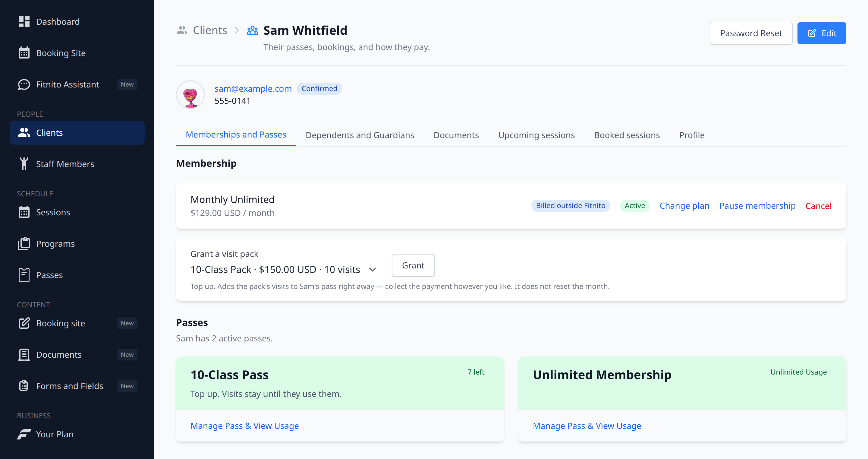Open the Clients breadcrumb link

click(x=210, y=30)
